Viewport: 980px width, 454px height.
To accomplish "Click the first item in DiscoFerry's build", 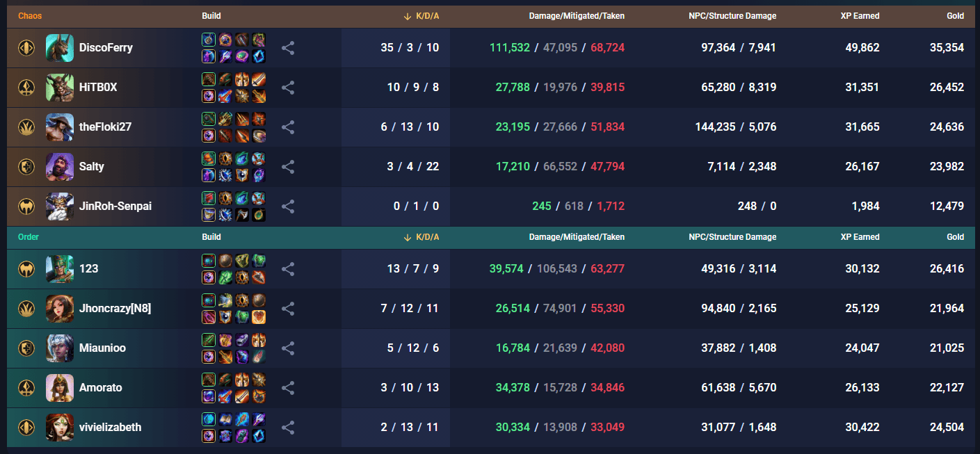I will click(209, 40).
